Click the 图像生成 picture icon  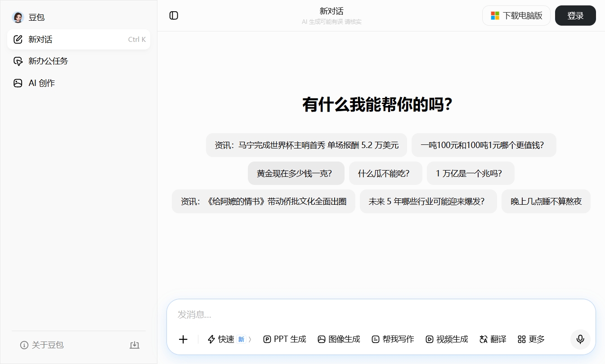pyautogui.click(x=322, y=339)
